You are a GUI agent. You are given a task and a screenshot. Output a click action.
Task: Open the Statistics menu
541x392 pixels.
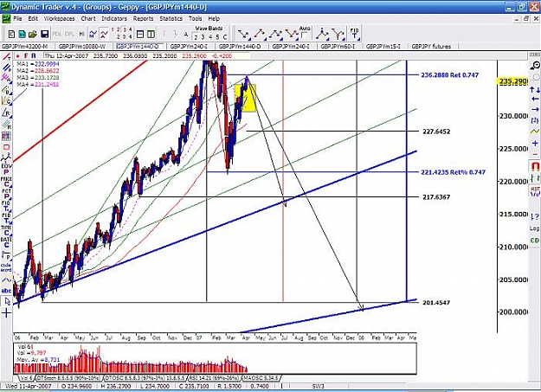171,19
